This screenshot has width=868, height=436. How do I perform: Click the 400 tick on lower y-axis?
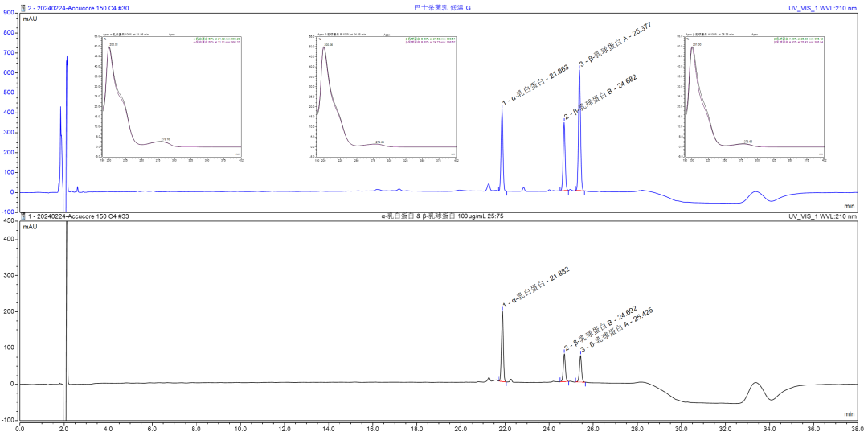coord(10,239)
